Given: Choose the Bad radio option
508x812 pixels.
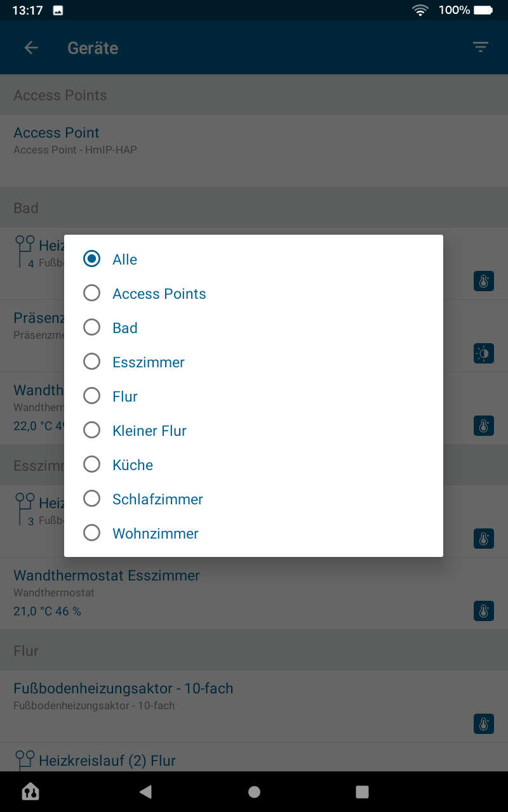Looking at the screenshot, I should [92, 327].
